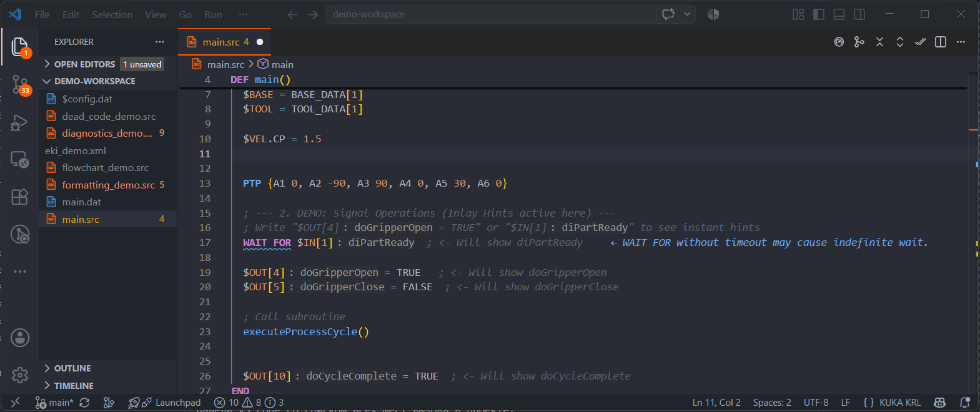The height and width of the screenshot is (412, 980).
Task: Click Explorer views and more actions ellipsis
Action: tap(160, 42)
